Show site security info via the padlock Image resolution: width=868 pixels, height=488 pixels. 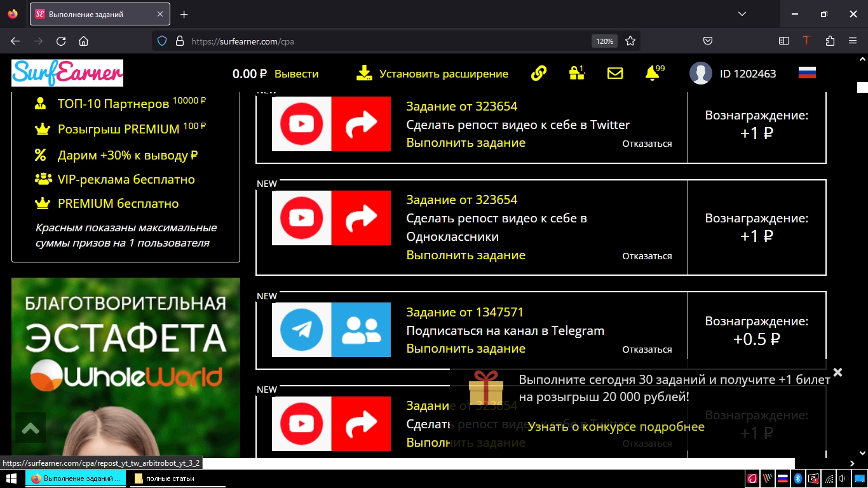(x=180, y=41)
